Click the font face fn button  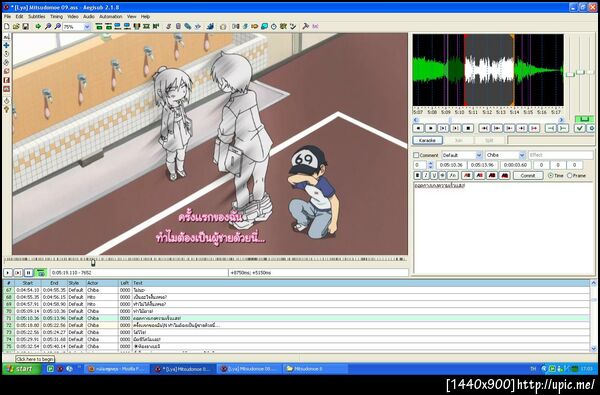coord(453,175)
